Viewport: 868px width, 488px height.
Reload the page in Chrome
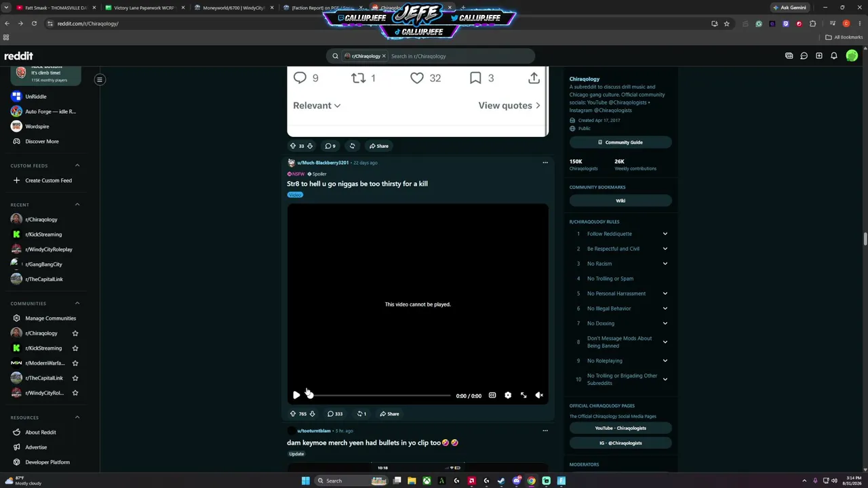coord(34,24)
